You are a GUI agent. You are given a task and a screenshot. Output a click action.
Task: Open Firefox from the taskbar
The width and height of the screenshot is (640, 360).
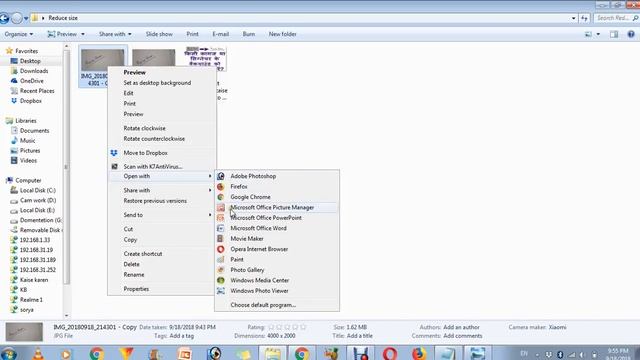click(419, 353)
